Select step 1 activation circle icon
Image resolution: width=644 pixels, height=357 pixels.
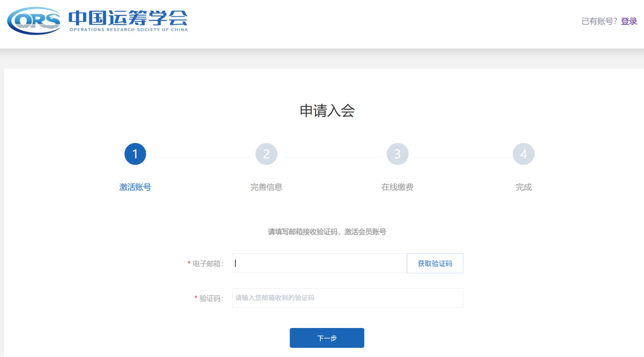click(x=135, y=154)
